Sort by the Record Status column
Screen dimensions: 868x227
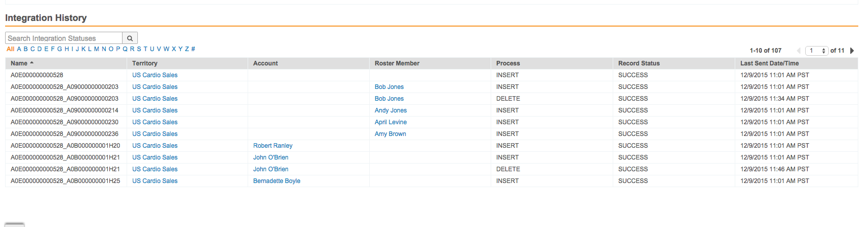[639, 63]
